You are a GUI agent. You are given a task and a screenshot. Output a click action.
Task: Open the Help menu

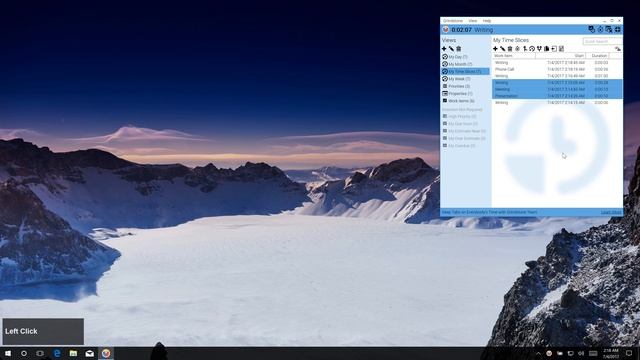click(487, 20)
